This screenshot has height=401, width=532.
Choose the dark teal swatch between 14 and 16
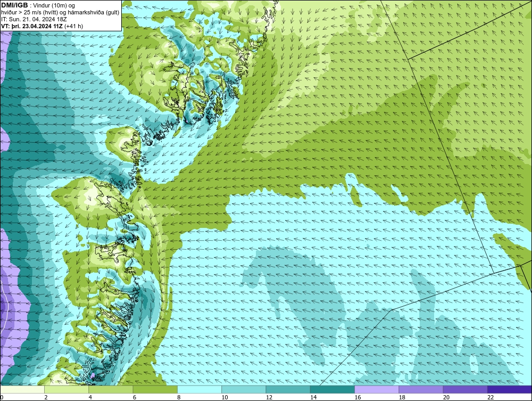(332, 389)
